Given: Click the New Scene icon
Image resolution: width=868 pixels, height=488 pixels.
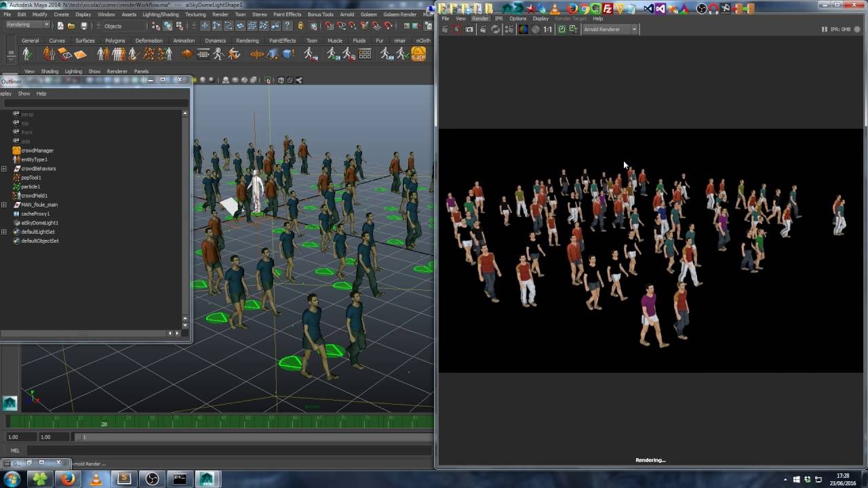Looking at the screenshot, I should [x=60, y=26].
